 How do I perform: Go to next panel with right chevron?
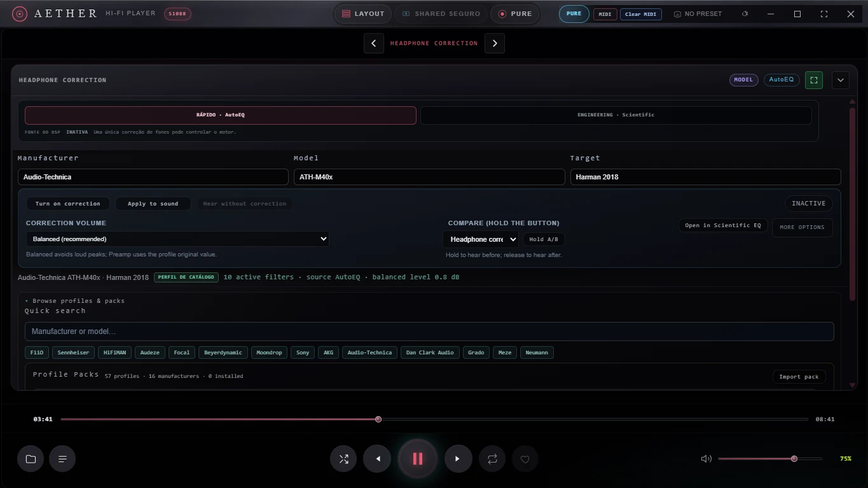point(495,43)
